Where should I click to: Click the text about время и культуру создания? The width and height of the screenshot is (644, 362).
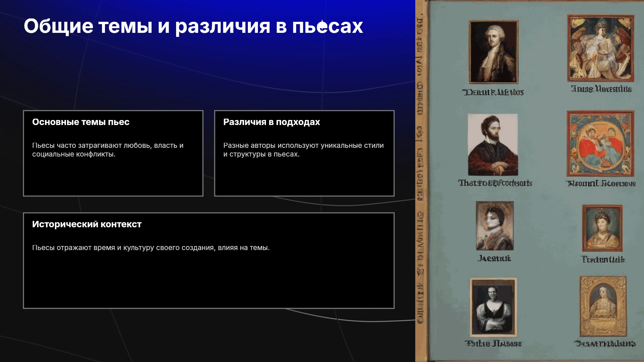pyautogui.click(x=151, y=248)
